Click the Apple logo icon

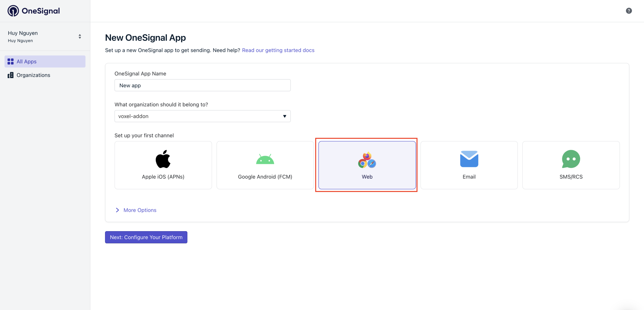coord(163,159)
